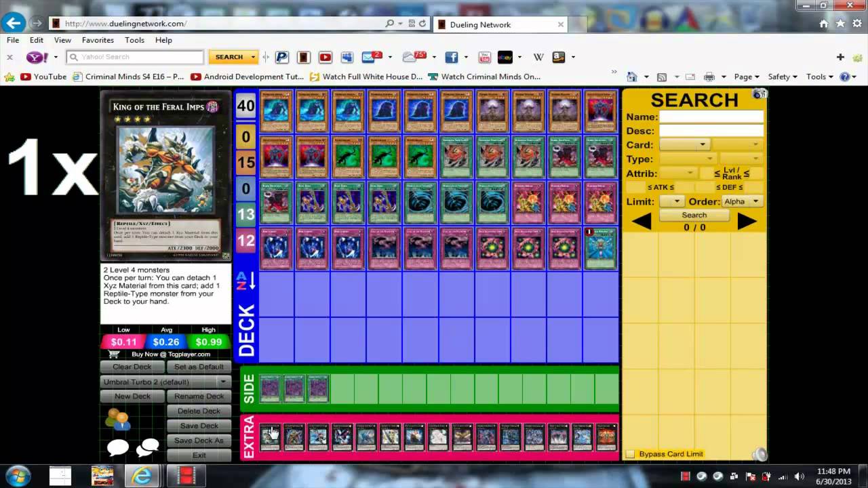The height and width of the screenshot is (488, 868).
Task: Open Android Development Tut... bookmark
Action: 248,77
